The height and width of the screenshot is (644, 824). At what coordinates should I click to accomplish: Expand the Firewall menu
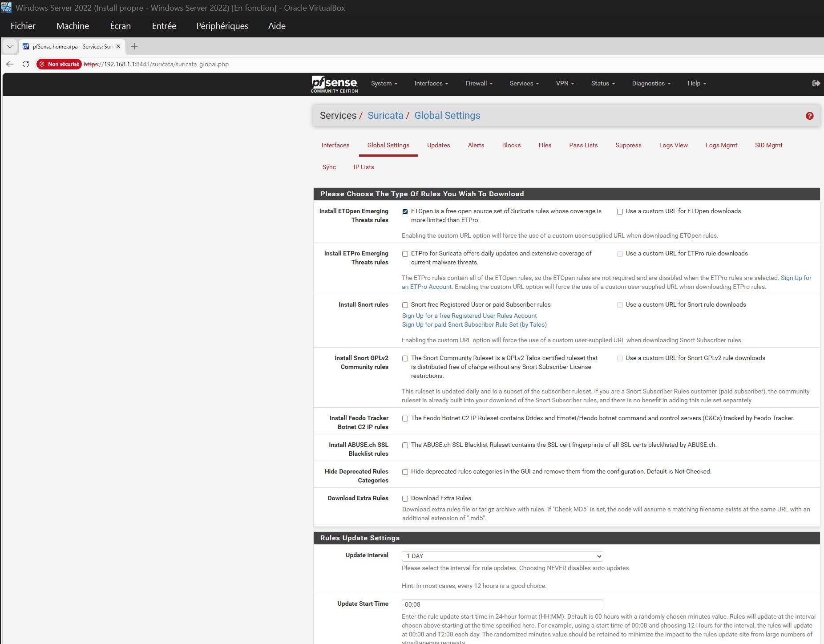479,83
